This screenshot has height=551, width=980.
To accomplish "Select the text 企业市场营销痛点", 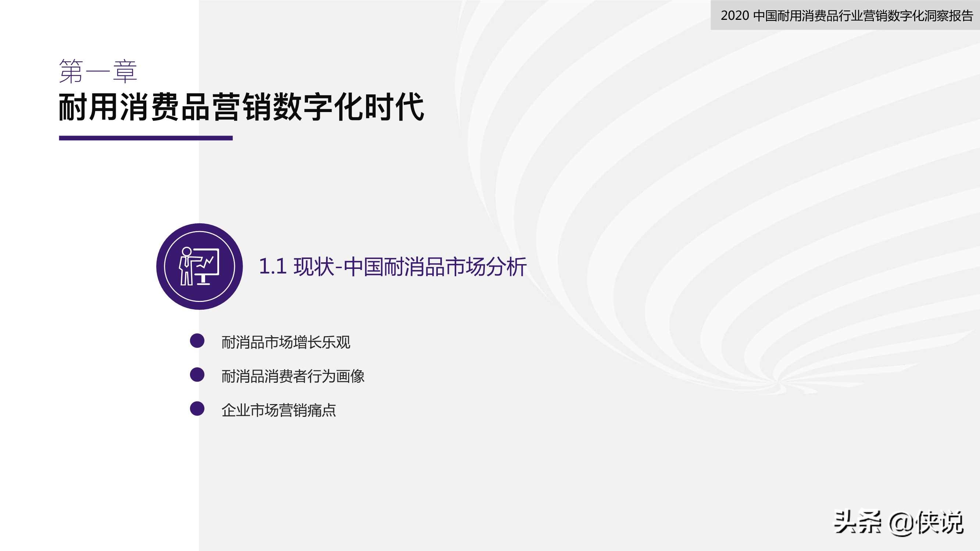I will [x=279, y=410].
